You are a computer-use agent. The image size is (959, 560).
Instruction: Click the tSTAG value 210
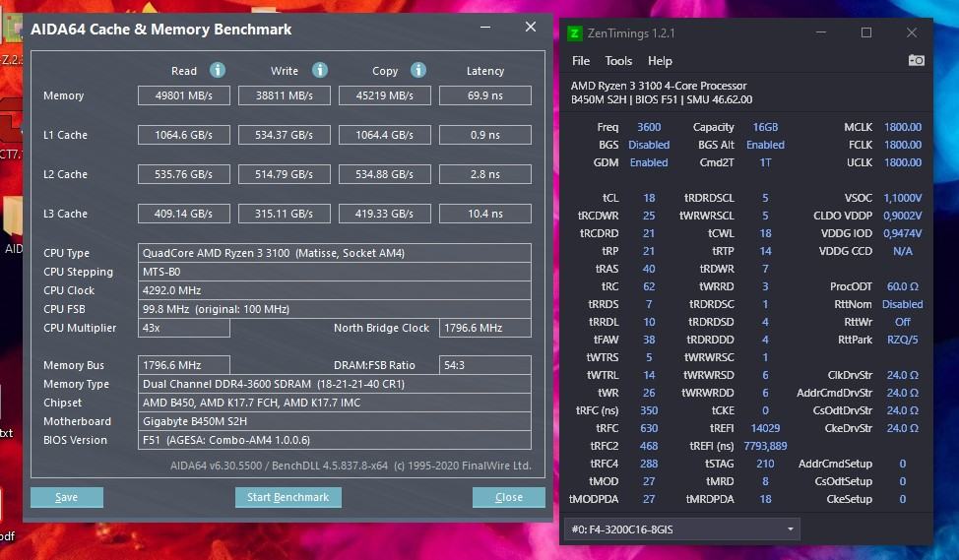pyautogui.click(x=765, y=464)
